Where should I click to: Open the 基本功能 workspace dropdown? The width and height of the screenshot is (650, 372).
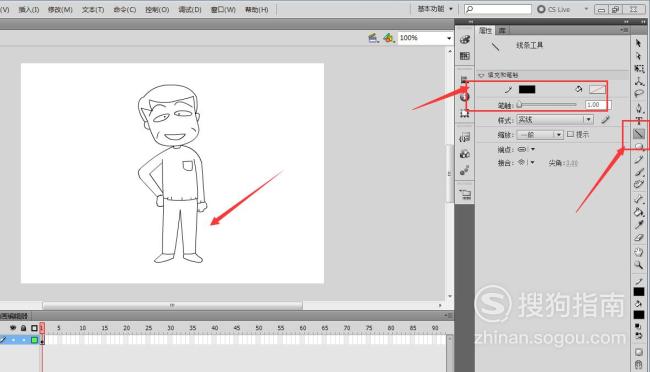coord(435,9)
